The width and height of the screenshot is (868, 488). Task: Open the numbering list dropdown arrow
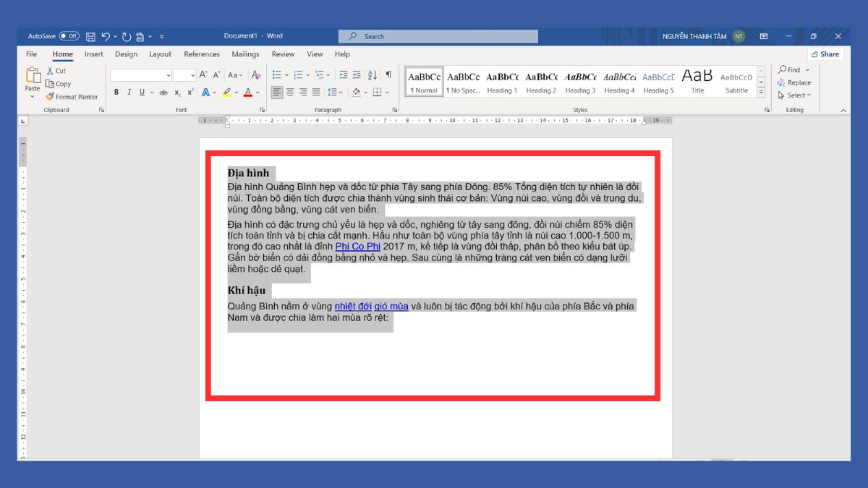(x=308, y=75)
